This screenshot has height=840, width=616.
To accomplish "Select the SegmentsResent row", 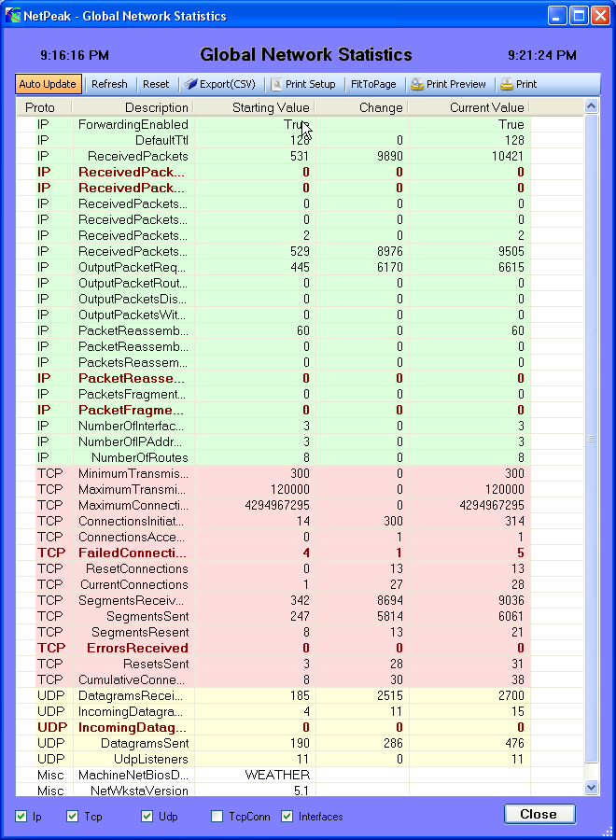I will click(x=273, y=632).
